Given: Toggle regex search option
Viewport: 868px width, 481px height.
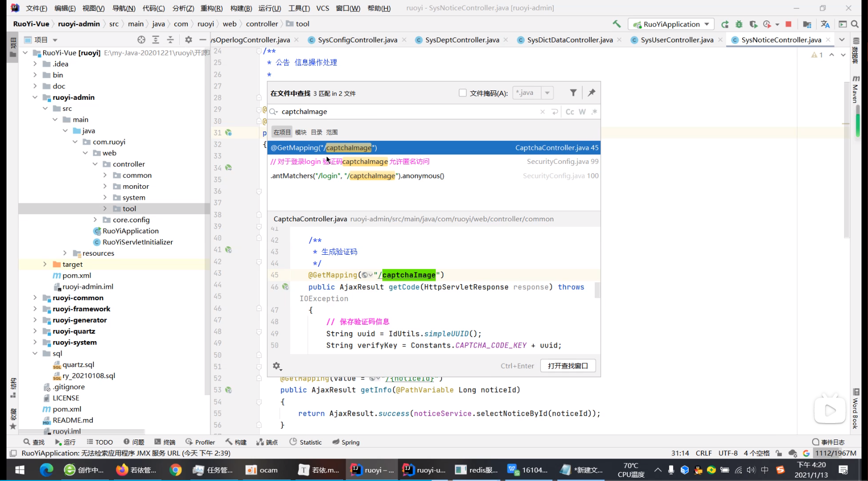Looking at the screenshot, I should [594, 112].
